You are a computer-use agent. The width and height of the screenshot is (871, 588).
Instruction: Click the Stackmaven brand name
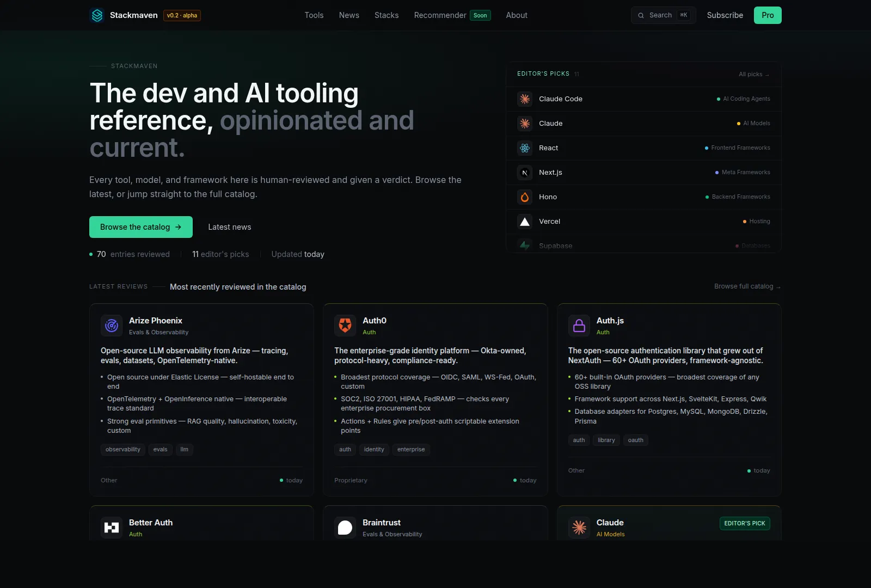134,15
